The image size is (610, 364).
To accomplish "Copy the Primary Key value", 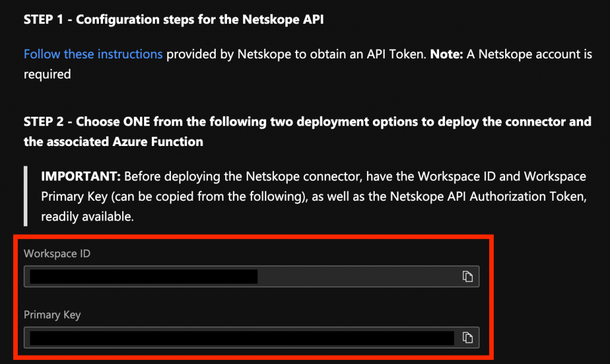I will [x=467, y=338].
